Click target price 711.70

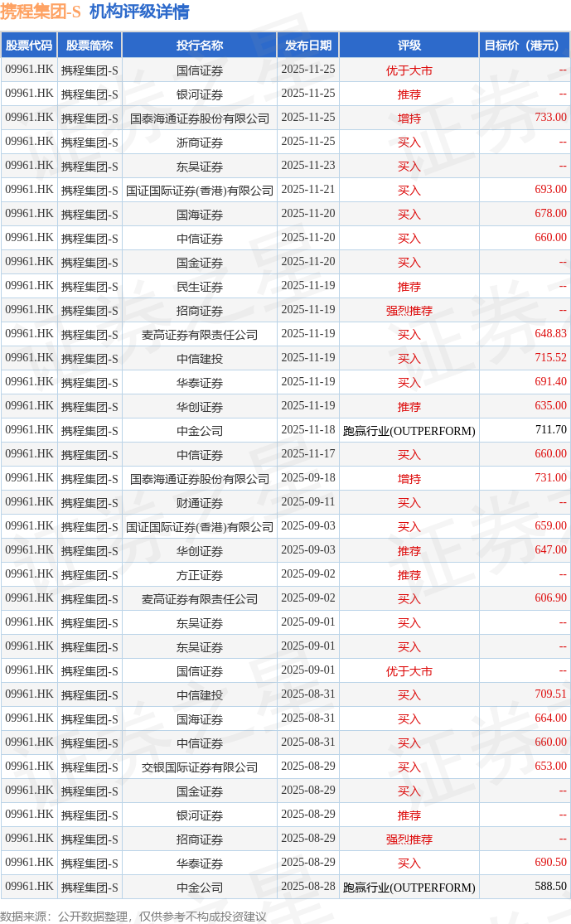[550, 429]
